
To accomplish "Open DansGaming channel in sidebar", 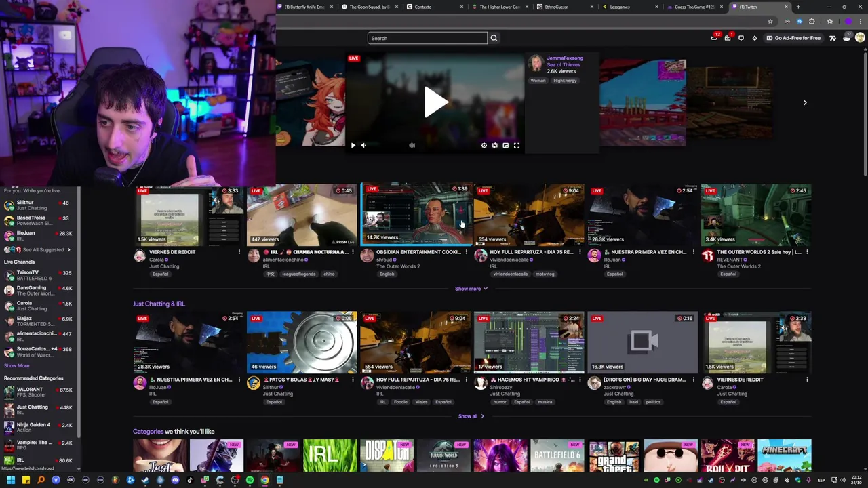I will coord(39,290).
